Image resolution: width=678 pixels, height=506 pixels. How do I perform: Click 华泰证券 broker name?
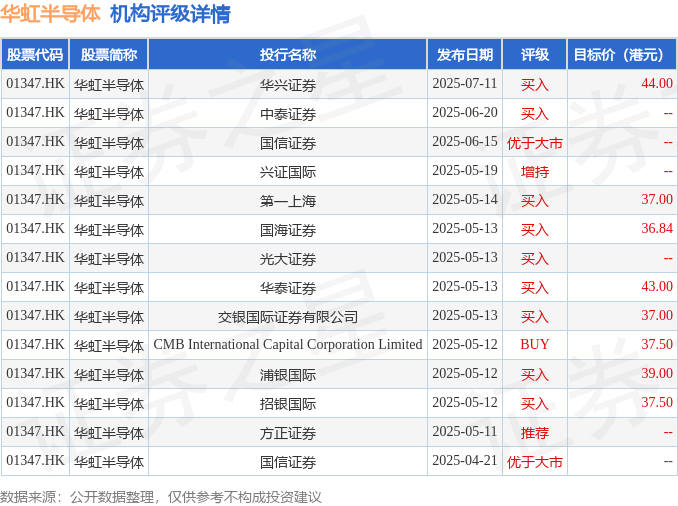[x=288, y=288]
